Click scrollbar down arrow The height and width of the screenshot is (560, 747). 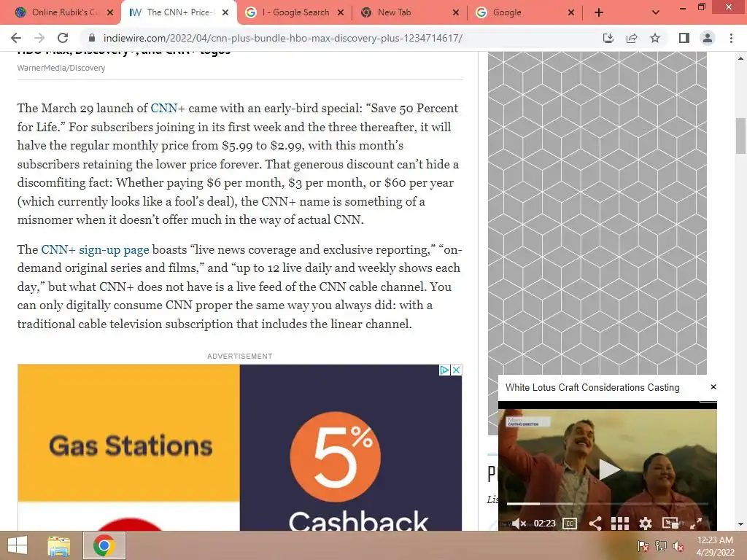pyautogui.click(x=740, y=524)
